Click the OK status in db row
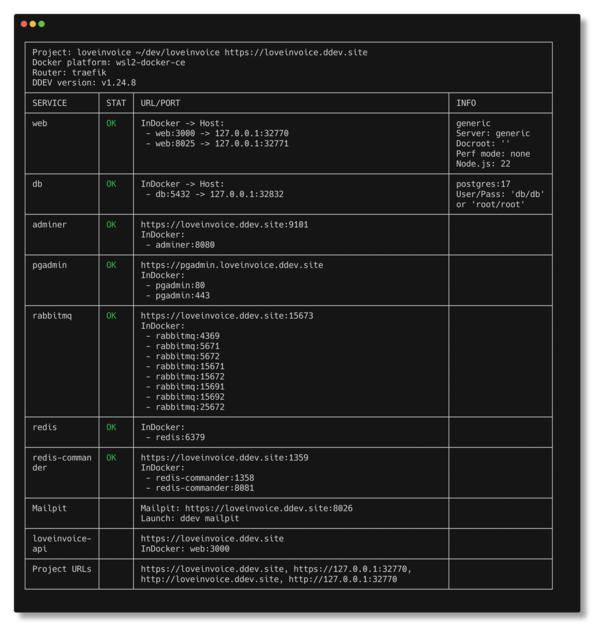This screenshot has width=600, height=632. (x=111, y=184)
